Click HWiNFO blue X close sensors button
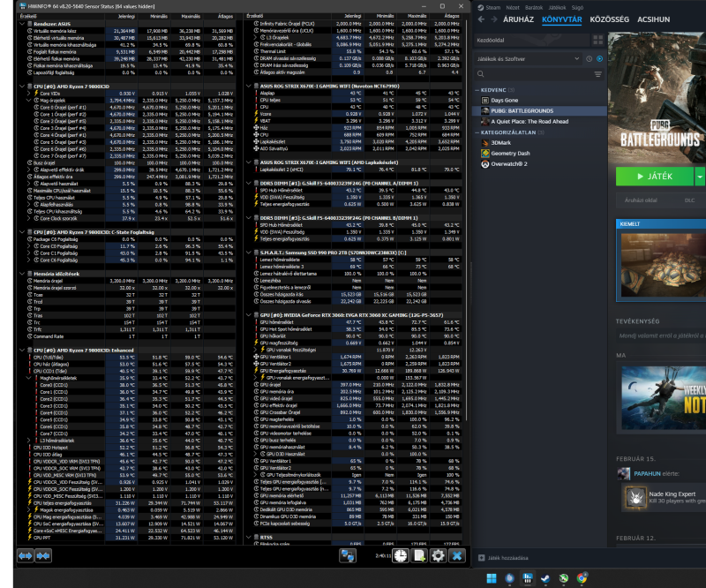Viewport: 706px width, 588px height. pos(457,555)
